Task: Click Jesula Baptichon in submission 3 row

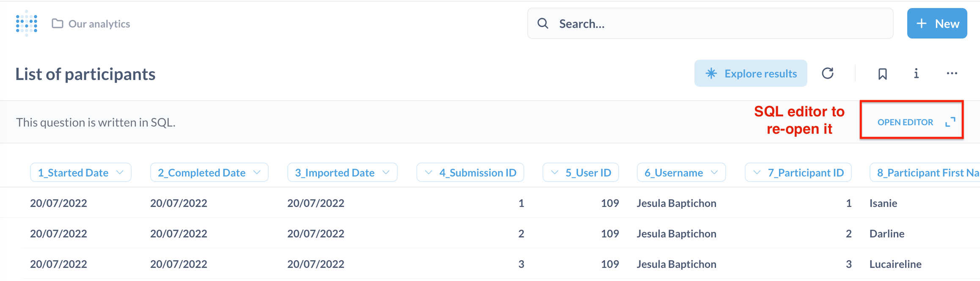Action: [676, 264]
